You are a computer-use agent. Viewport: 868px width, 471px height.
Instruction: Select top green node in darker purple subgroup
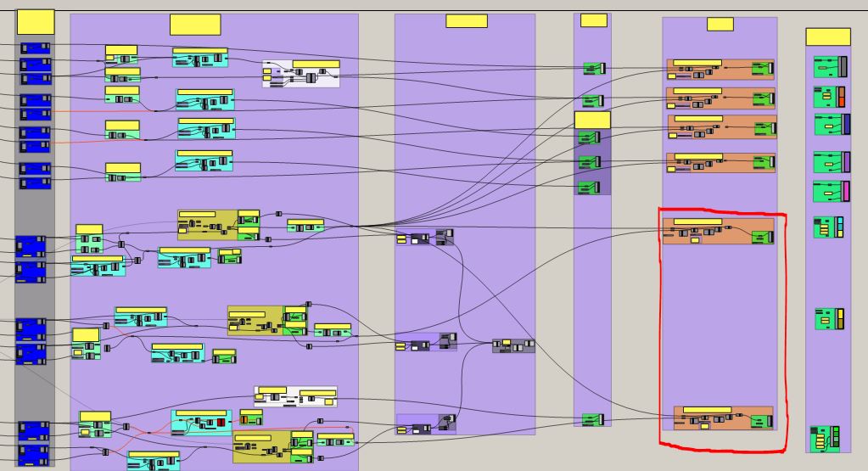point(589,137)
